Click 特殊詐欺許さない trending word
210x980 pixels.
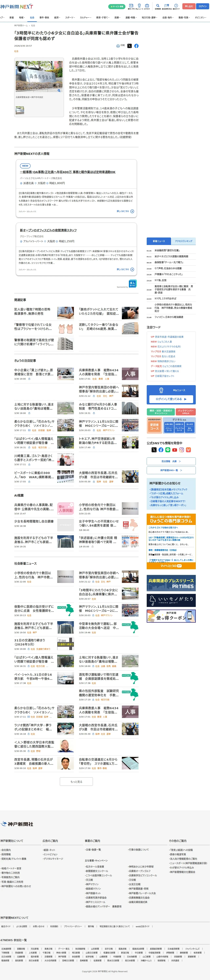166,361
